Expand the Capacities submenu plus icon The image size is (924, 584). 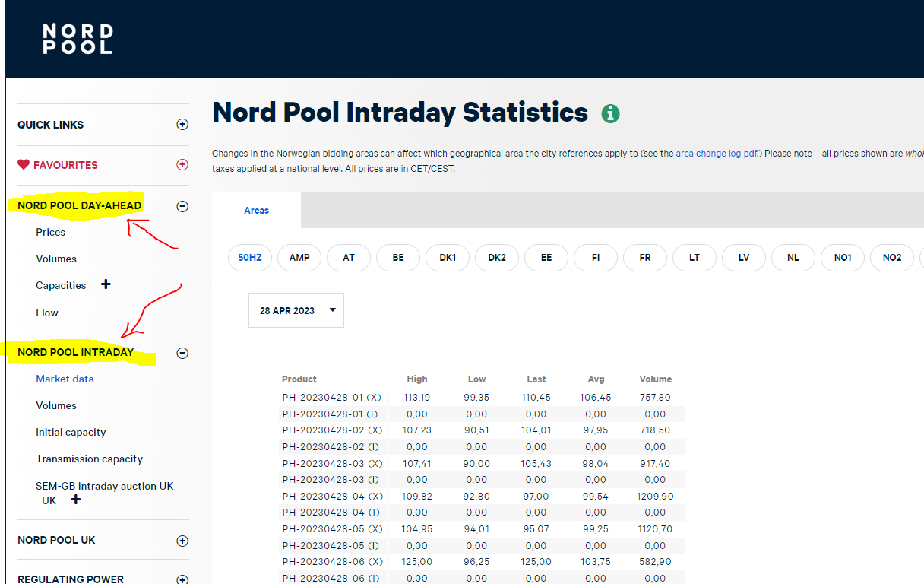(x=106, y=284)
